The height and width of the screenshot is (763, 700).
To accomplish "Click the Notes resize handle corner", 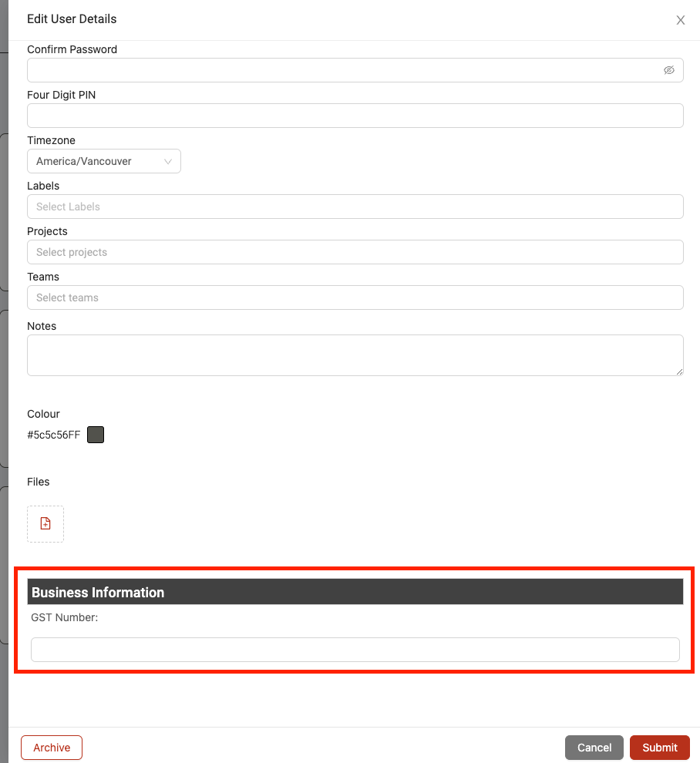I will 679,371.
